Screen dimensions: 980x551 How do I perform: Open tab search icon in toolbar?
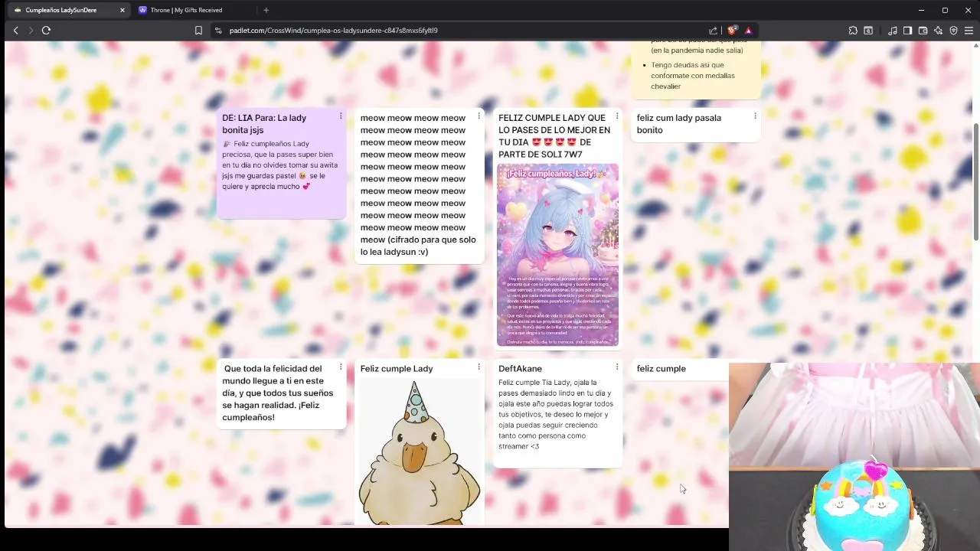click(868, 31)
